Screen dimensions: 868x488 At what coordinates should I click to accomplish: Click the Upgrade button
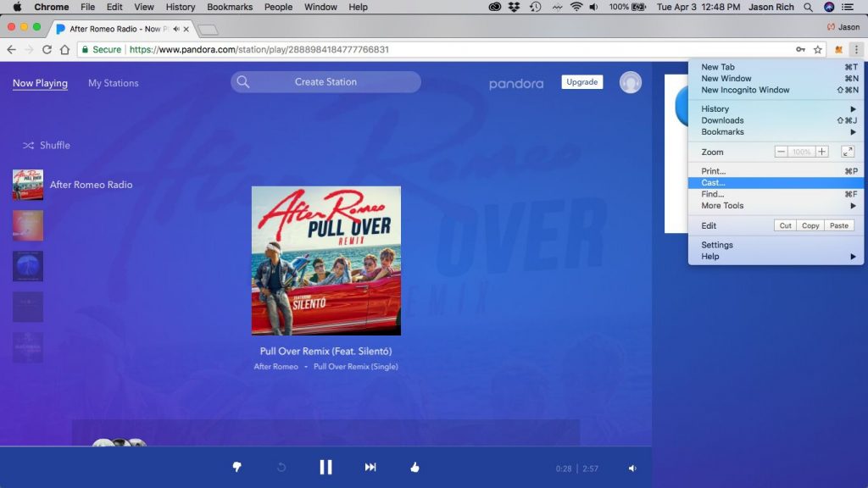click(x=581, y=82)
